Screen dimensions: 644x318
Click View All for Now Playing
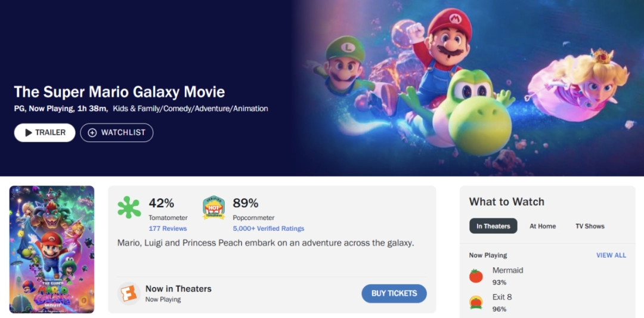(611, 255)
